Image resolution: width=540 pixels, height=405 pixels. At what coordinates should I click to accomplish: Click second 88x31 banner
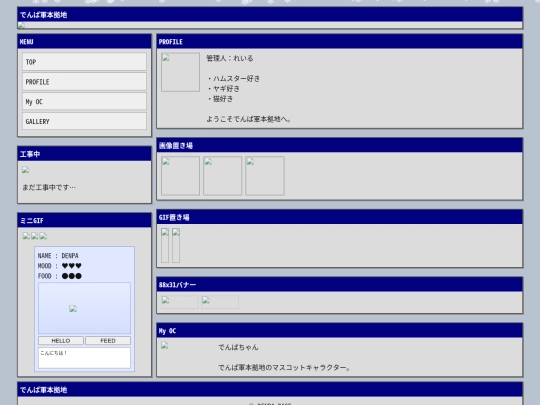coord(220,302)
